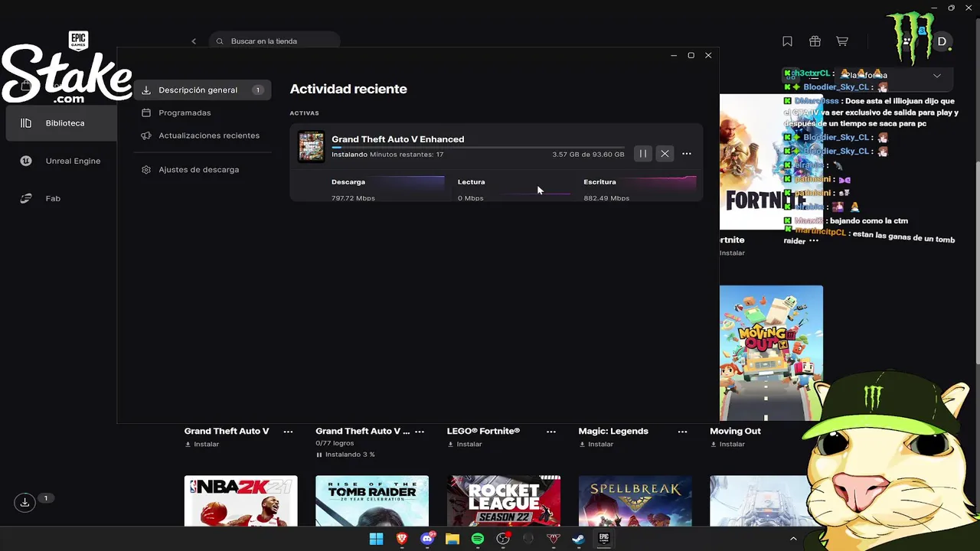Click the '3.57 GB de 93.60 GB' size text
Viewport: 980px width, 551px height.
[588, 155]
